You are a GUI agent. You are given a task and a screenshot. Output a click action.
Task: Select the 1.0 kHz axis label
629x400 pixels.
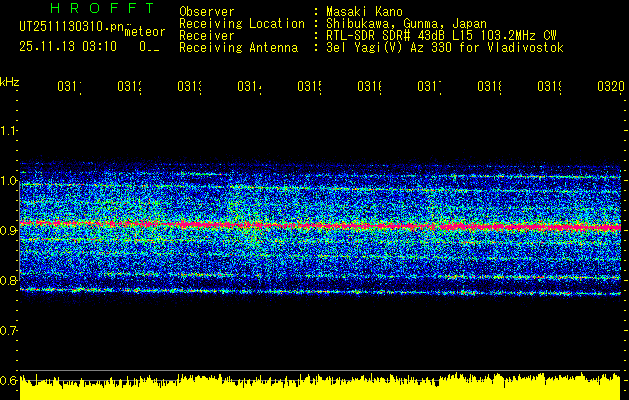pos(9,181)
